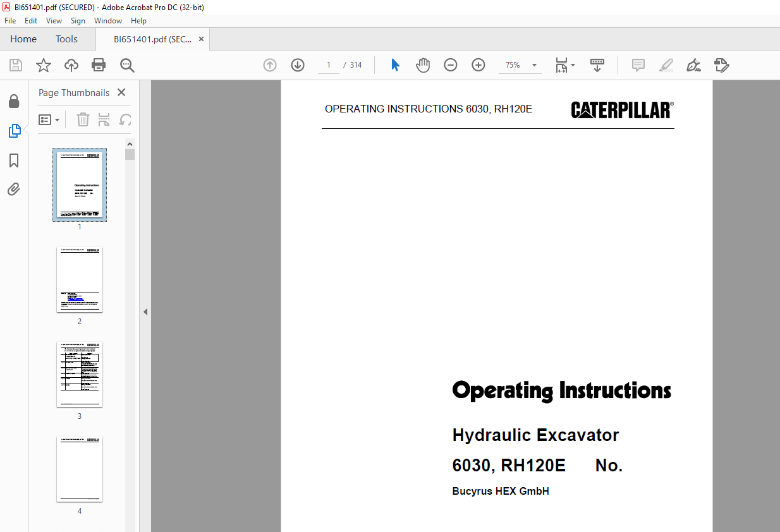Image resolution: width=780 pixels, height=532 pixels.
Task: Activate the Hand pan tool
Action: point(423,65)
